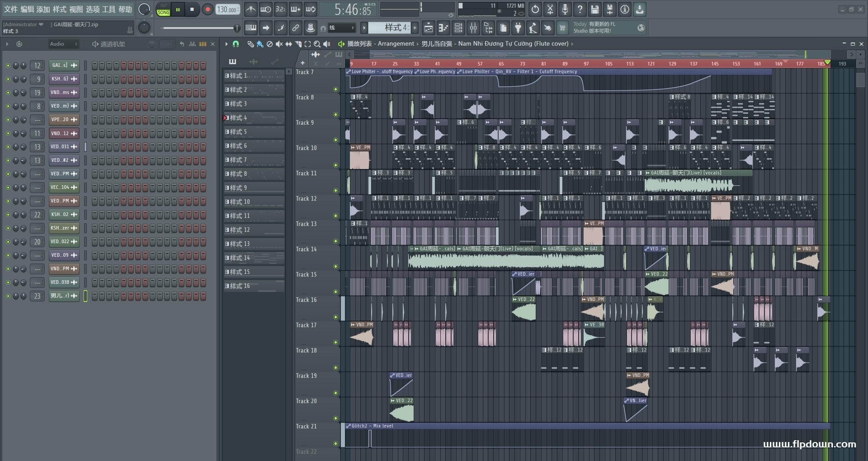
Task: Click the save project floppy icon
Action: [x=595, y=9]
